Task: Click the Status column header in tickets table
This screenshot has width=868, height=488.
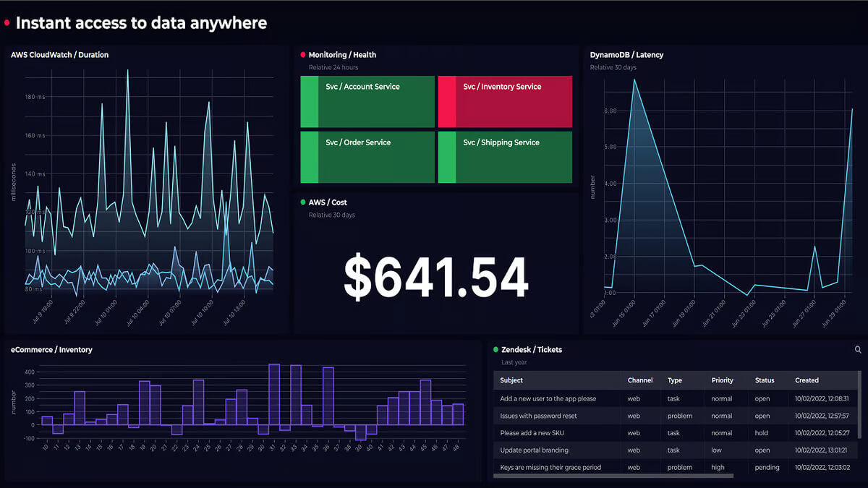Action: [765, 380]
